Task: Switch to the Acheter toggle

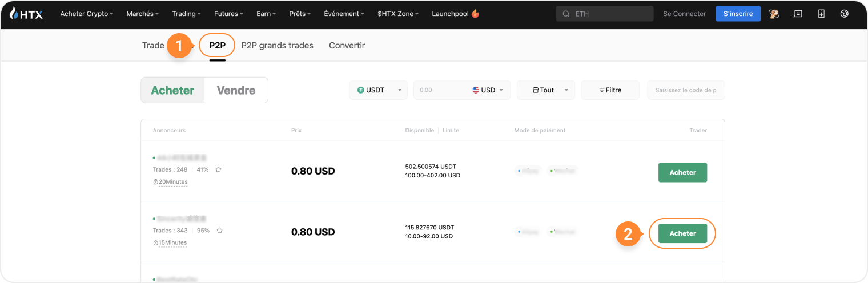Action: [x=172, y=90]
